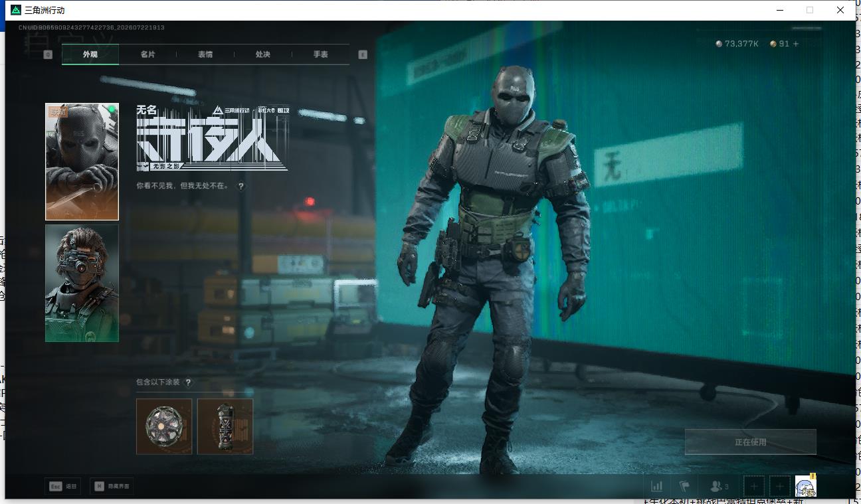The image size is (861, 504).
Task: Open the 名片 tab
Action: tap(147, 54)
